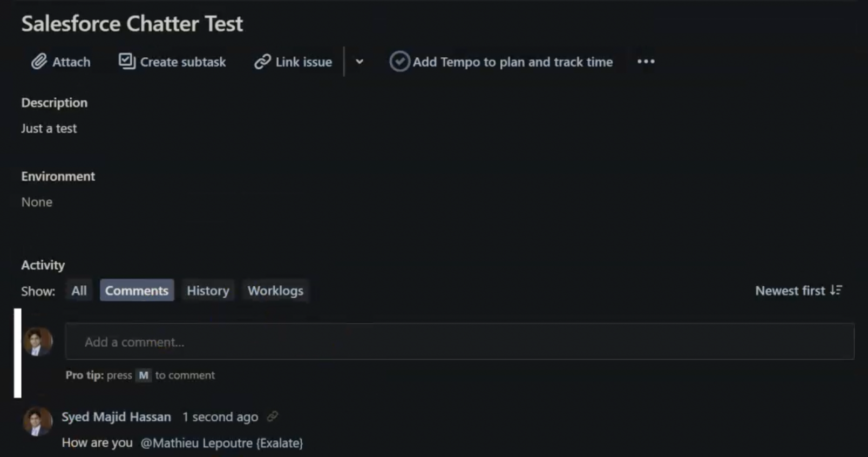This screenshot has width=868, height=457.
Task: Click Add Tempo to plan and track time
Action: click(x=512, y=62)
